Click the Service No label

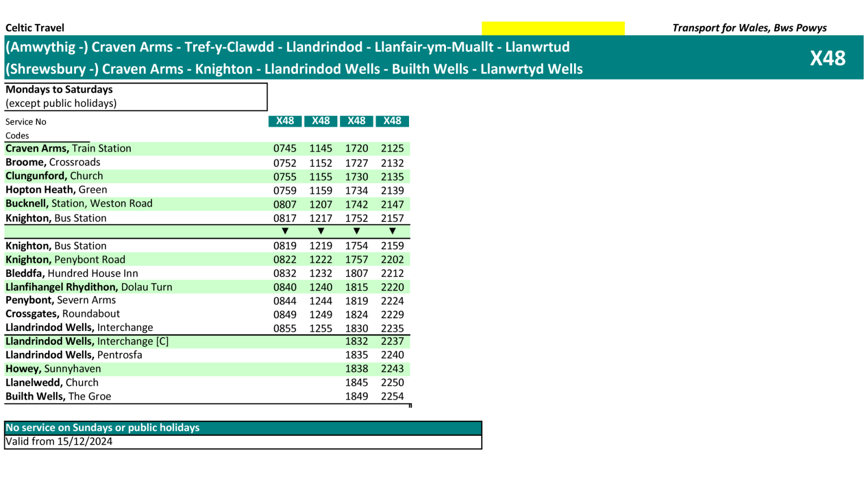(x=26, y=121)
